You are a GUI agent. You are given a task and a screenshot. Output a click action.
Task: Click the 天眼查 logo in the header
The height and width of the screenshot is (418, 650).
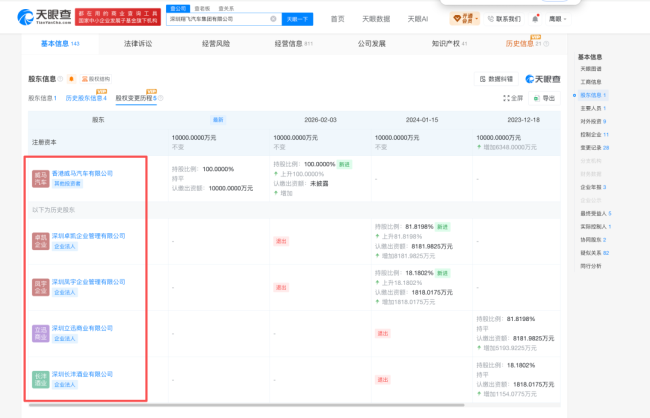44,17
